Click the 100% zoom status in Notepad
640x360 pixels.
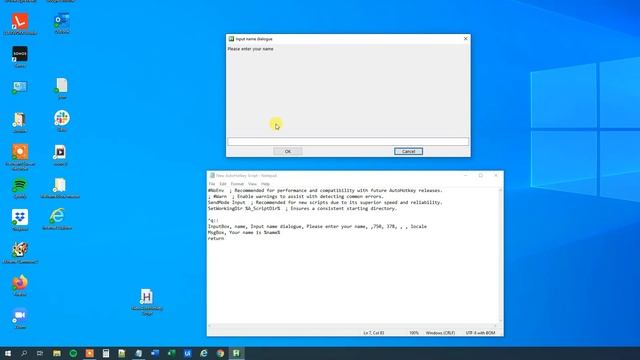pos(414,333)
